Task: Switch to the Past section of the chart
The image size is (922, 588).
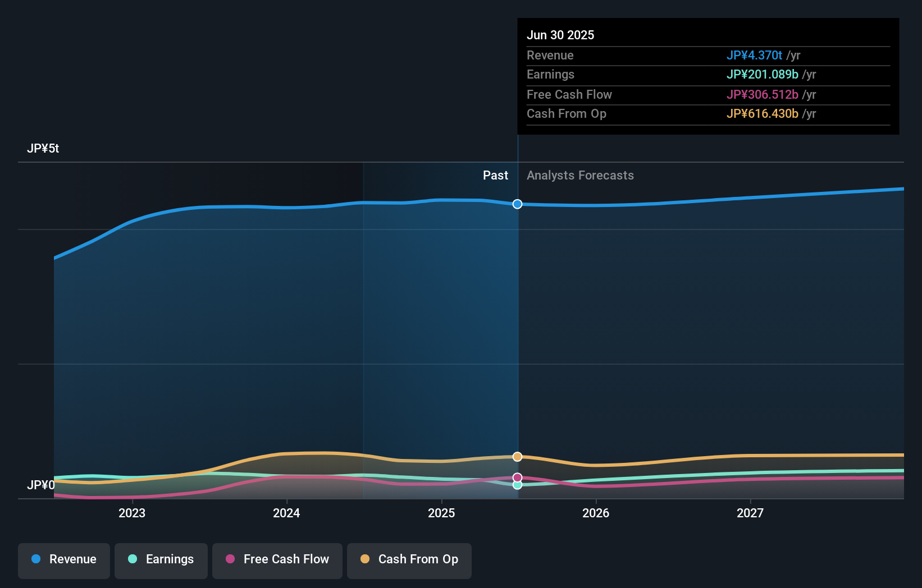Action: coord(495,176)
